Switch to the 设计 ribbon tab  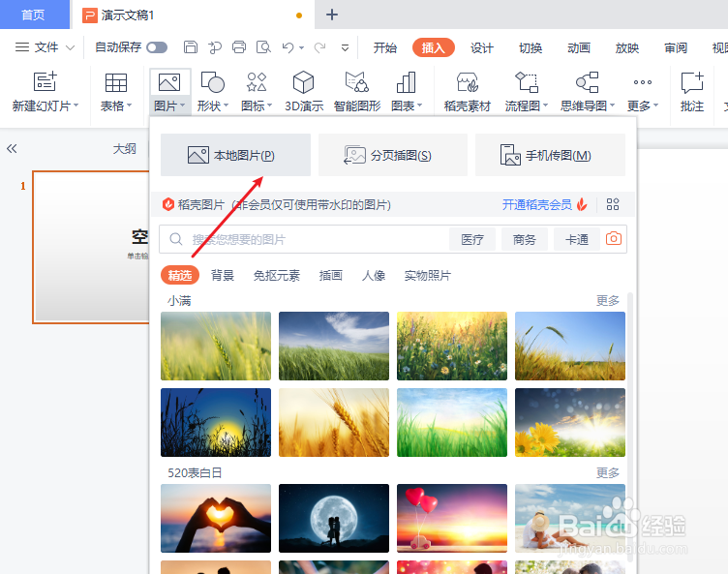click(x=481, y=47)
